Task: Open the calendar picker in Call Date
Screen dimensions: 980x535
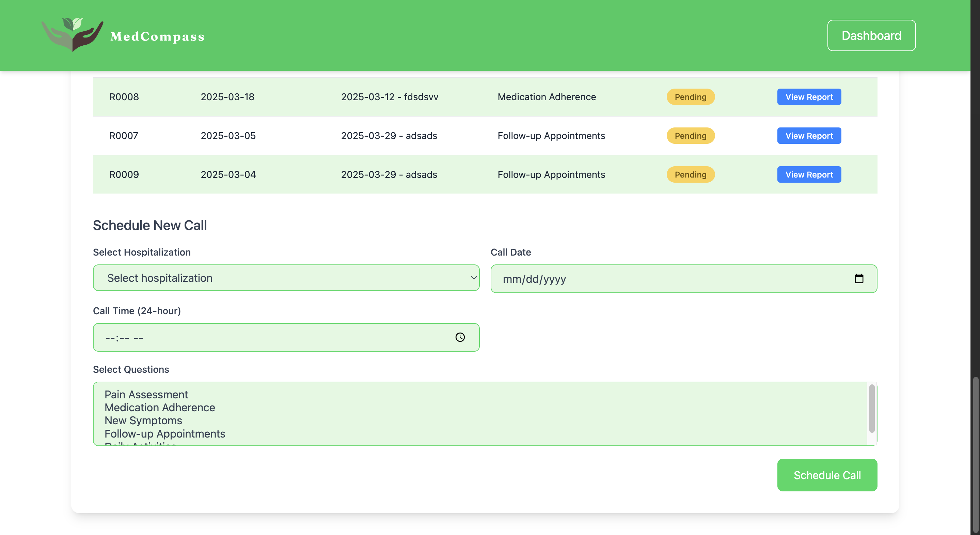Action: pos(859,278)
